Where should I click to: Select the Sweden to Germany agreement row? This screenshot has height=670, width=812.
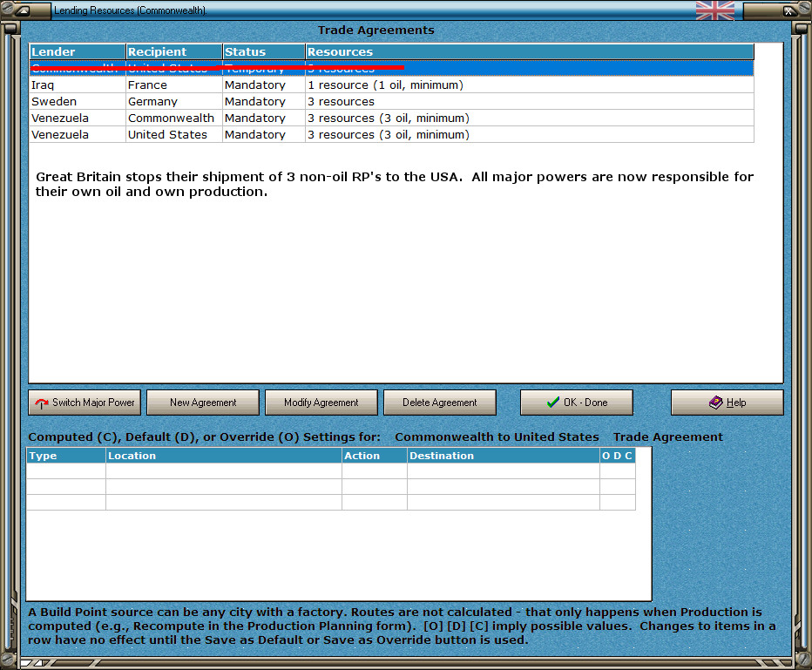[x=391, y=101]
